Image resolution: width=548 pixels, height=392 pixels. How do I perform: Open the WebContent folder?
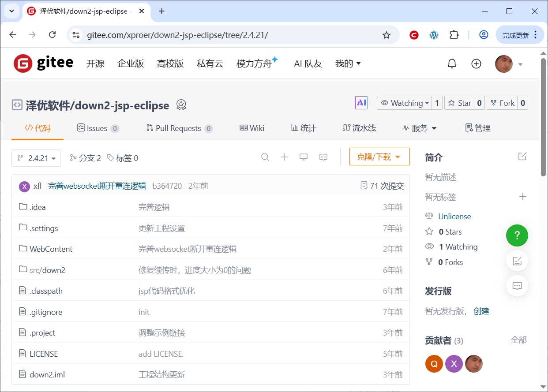click(51, 249)
